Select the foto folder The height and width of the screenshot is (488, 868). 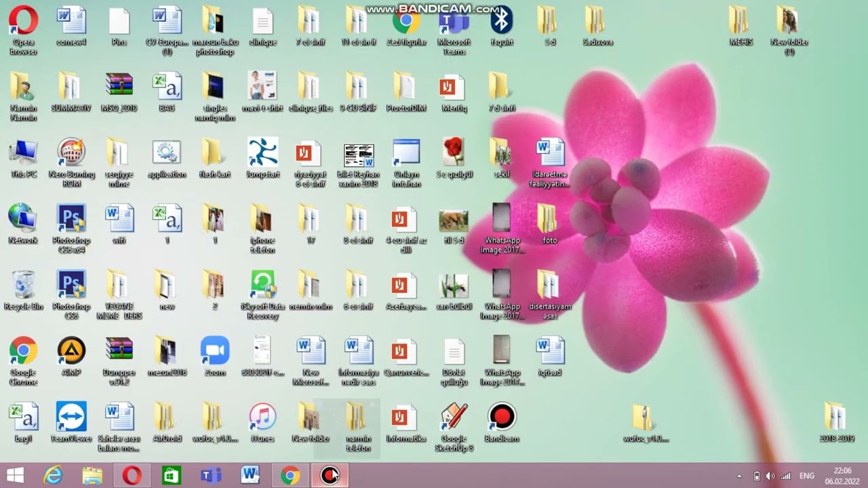(x=549, y=224)
